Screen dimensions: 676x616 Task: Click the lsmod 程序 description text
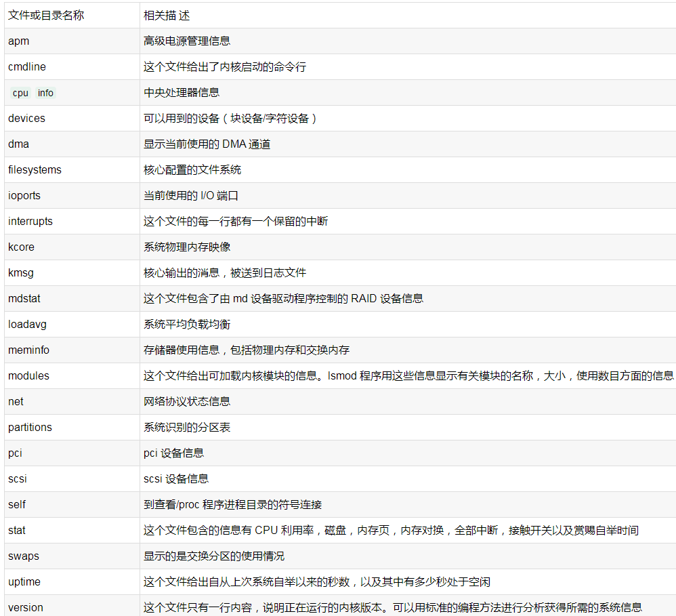point(408,375)
